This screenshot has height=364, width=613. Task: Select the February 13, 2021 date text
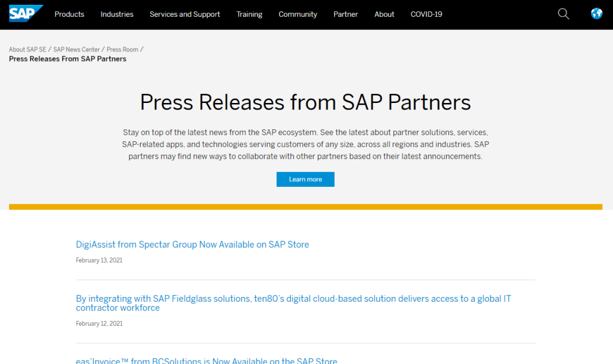tap(99, 260)
